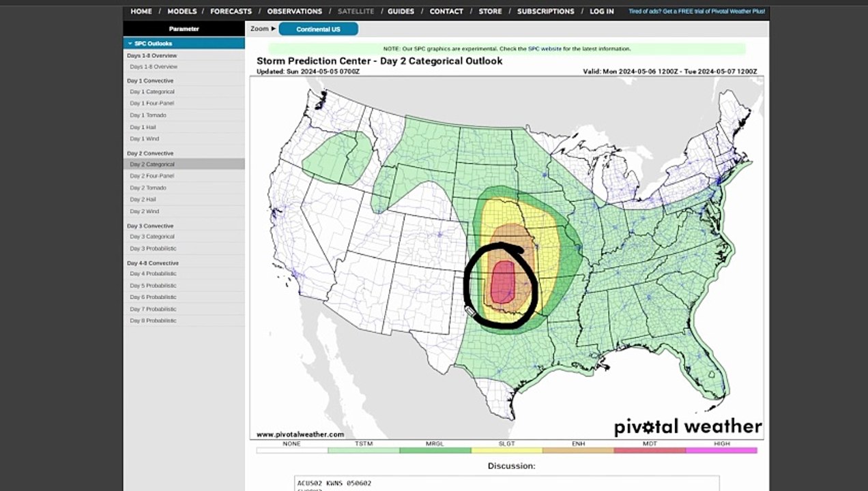868x491 pixels.
Task: Click the HIGH magenta legend swatch
Action: pos(721,450)
